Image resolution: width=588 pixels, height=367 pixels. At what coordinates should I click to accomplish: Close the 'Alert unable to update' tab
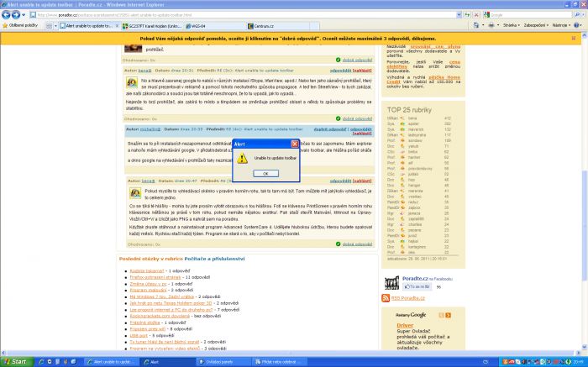tap(117, 26)
